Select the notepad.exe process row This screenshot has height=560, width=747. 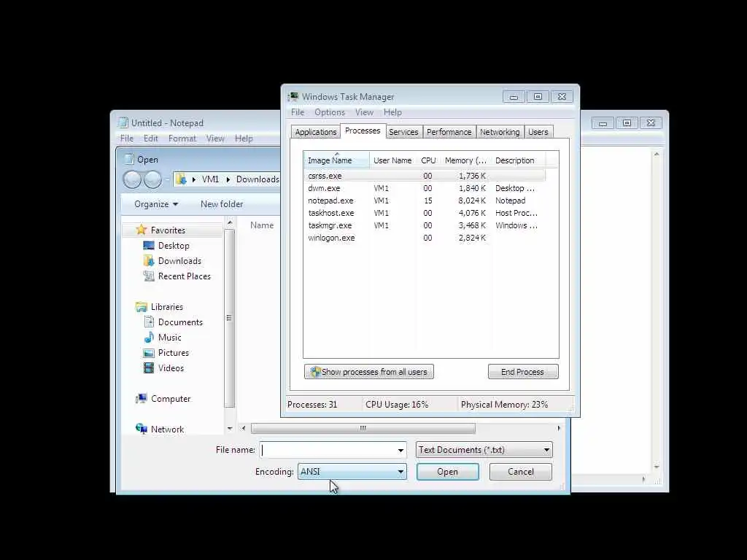(x=425, y=201)
